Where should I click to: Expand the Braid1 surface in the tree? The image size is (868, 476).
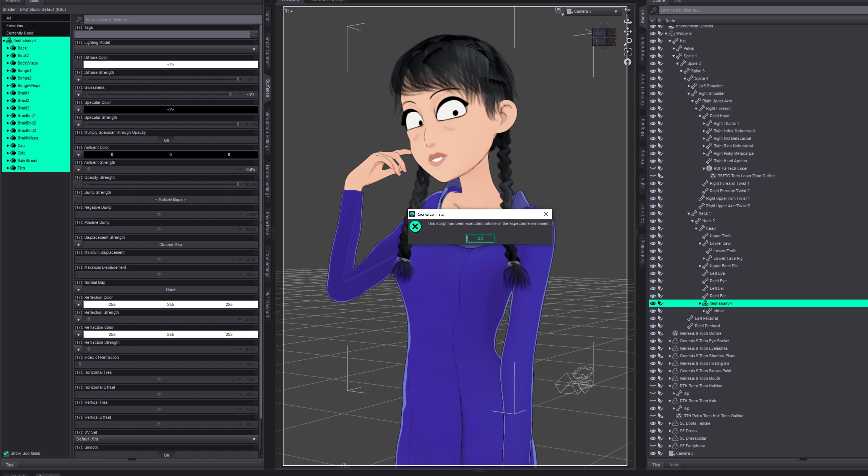coord(8,93)
